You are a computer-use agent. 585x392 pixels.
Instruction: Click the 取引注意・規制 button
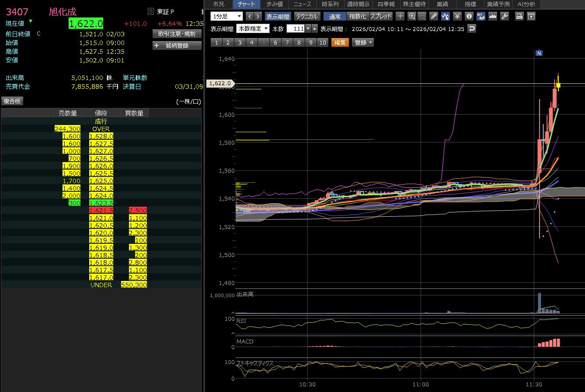(x=177, y=34)
